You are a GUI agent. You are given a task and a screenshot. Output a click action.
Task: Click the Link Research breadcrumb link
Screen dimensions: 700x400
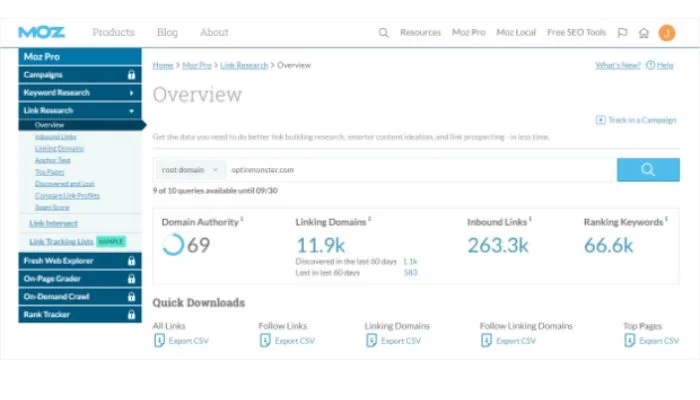point(244,65)
